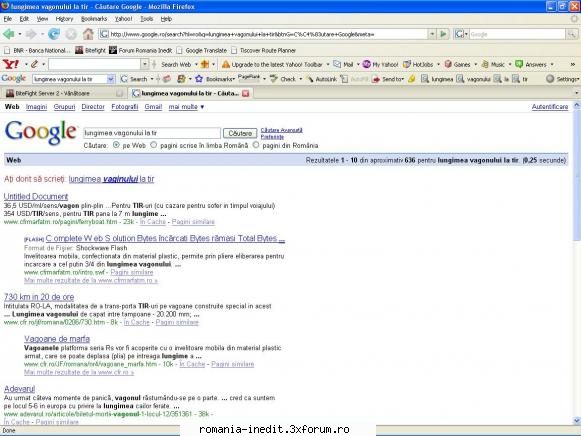581x436 pixels.
Task: Close the 'lungimea vagonului la tir' tab
Action: (245, 93)
